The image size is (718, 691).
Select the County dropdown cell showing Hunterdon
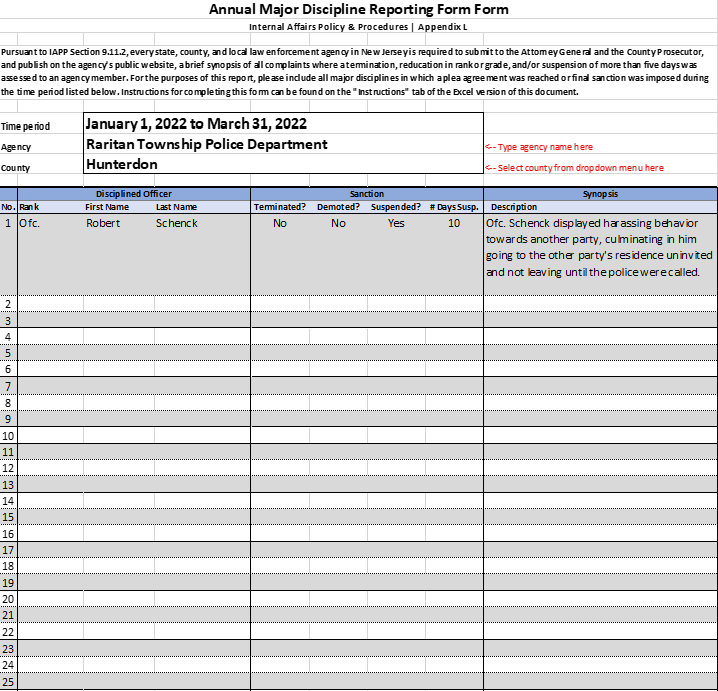[280, 165]
